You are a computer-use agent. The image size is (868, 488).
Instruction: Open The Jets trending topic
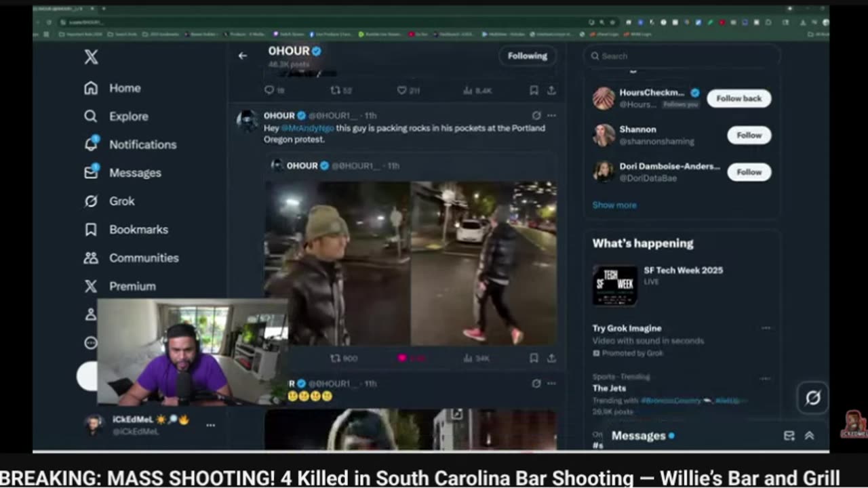[608, 388]
